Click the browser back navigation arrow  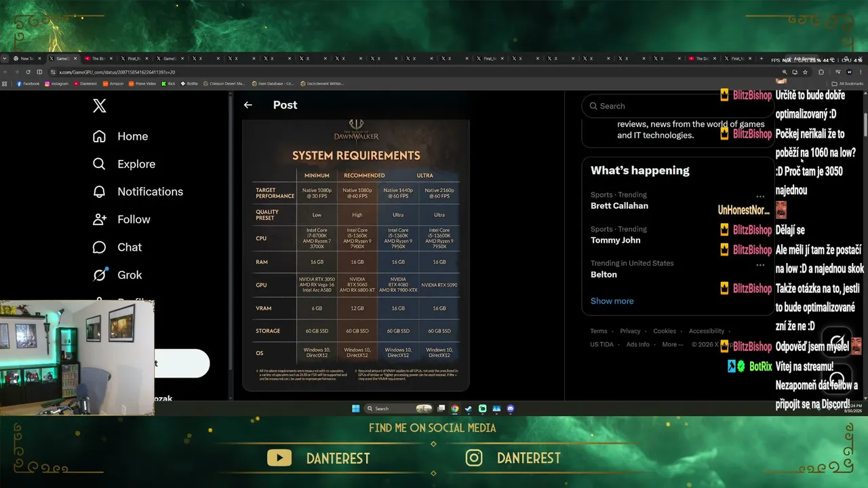pos(5,72)
